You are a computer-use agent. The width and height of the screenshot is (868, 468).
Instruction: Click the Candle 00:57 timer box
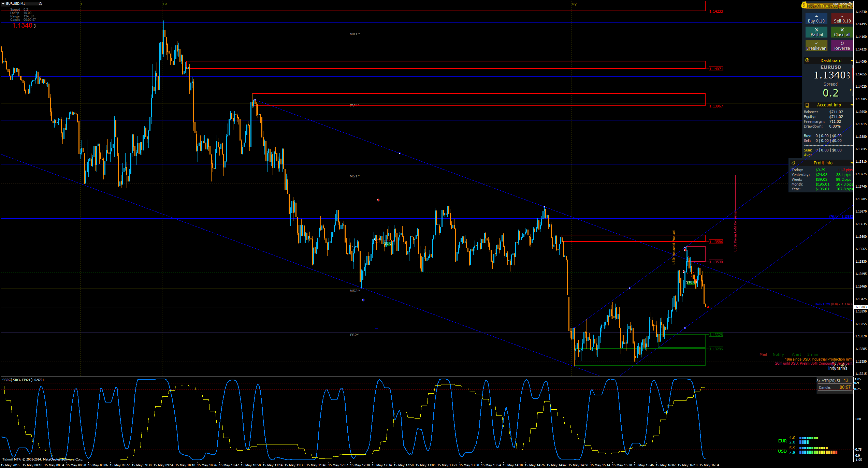tap(835, 387)
